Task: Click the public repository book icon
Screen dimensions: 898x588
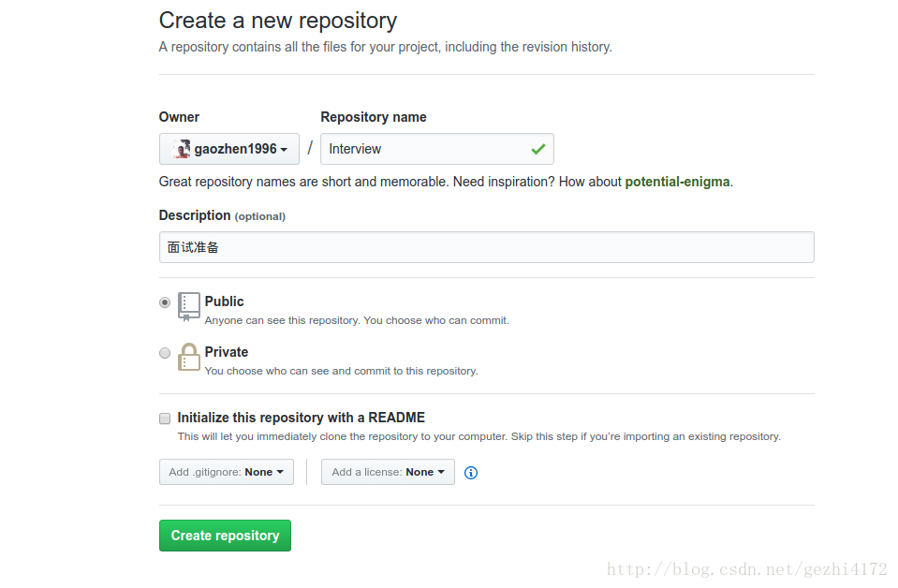Action: point(188,307)
